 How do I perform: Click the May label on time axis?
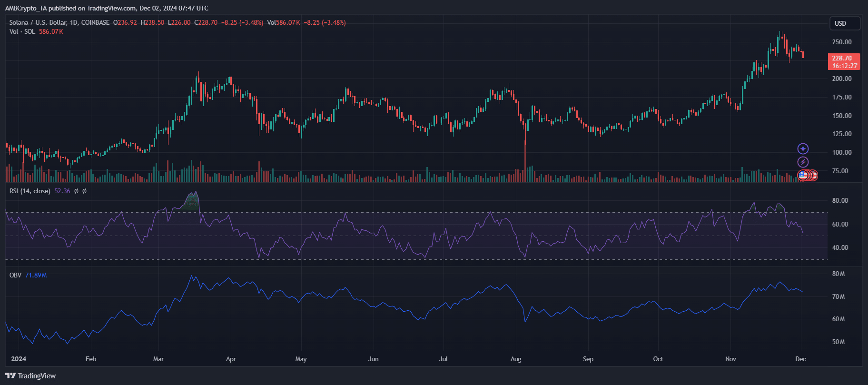[x=301, y=359]
